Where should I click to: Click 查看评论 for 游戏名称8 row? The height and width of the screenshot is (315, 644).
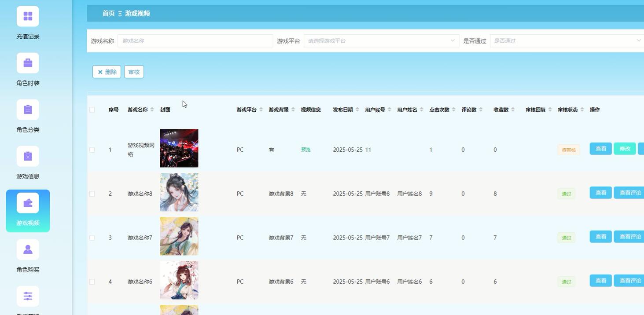[x=630, y=193]
